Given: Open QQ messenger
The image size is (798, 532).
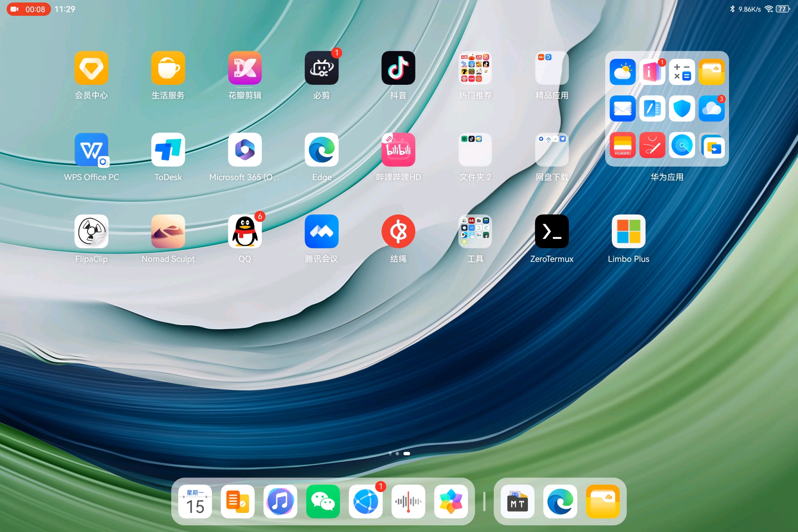Looking at the screenshot, I should tap(245, 232).
